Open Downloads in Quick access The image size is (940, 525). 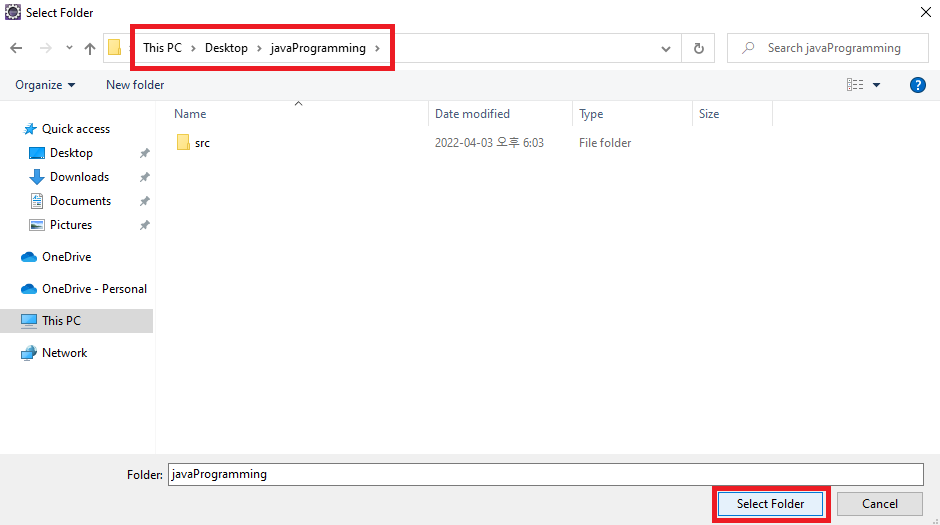pos(80,177)
